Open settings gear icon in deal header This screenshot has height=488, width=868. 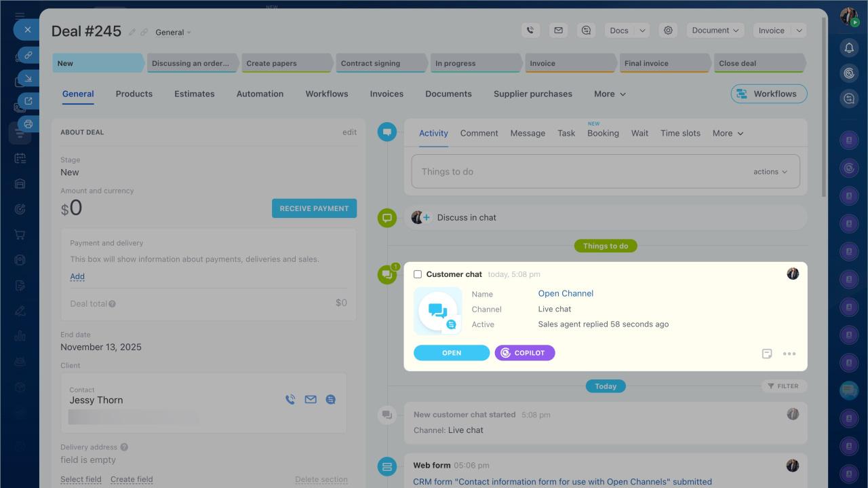(668, 31)
